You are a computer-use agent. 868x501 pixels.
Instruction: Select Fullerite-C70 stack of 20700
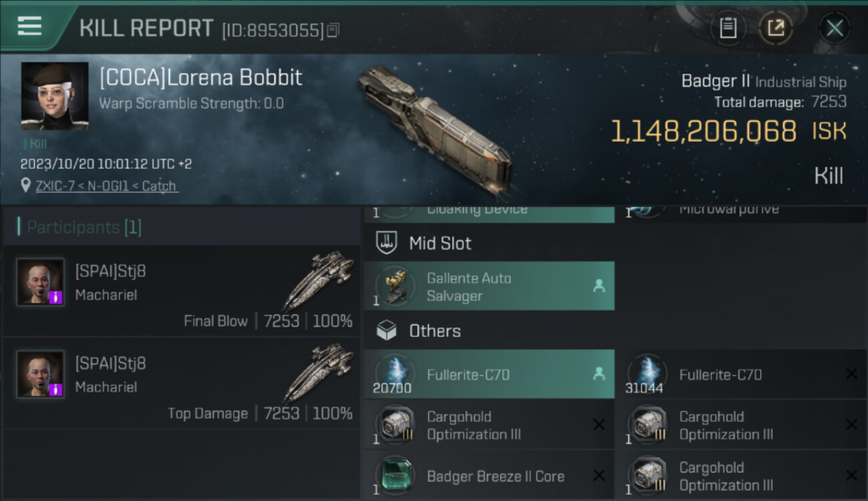click(x=489, y=375)
